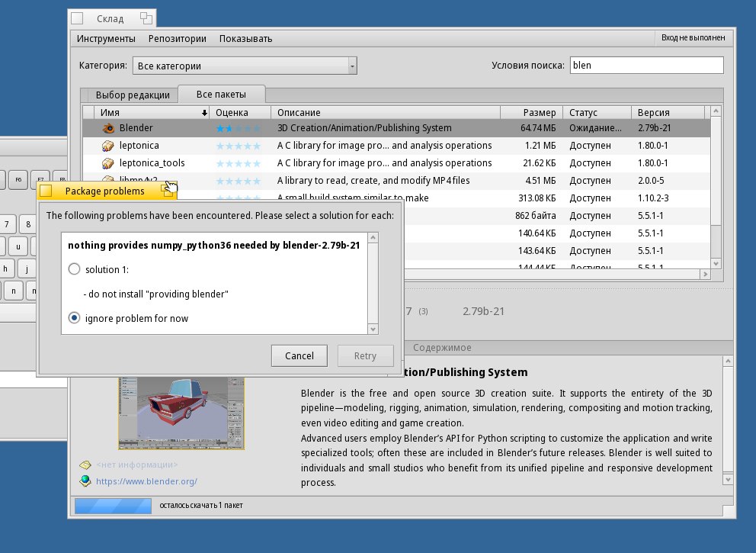Viewport: 756px width, 553px height.
Task: Click the 1.10.2-3 version cell
Action: coord(653,198)
